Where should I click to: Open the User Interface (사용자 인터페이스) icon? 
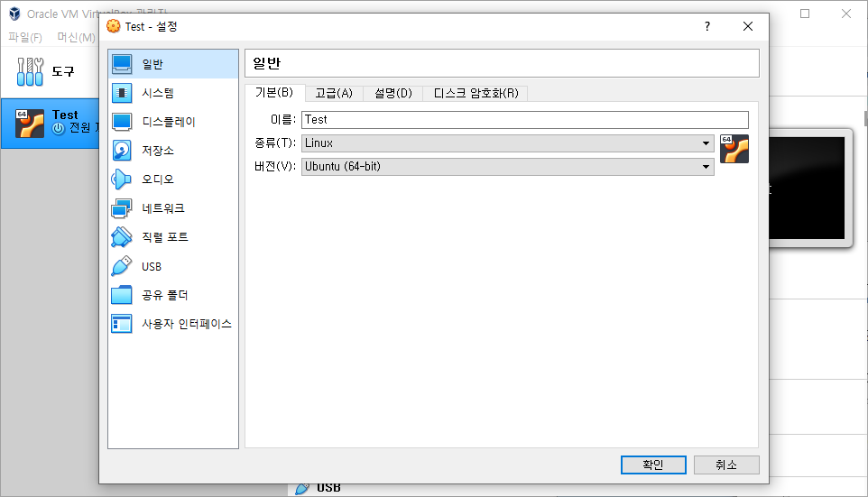(122, 324)
